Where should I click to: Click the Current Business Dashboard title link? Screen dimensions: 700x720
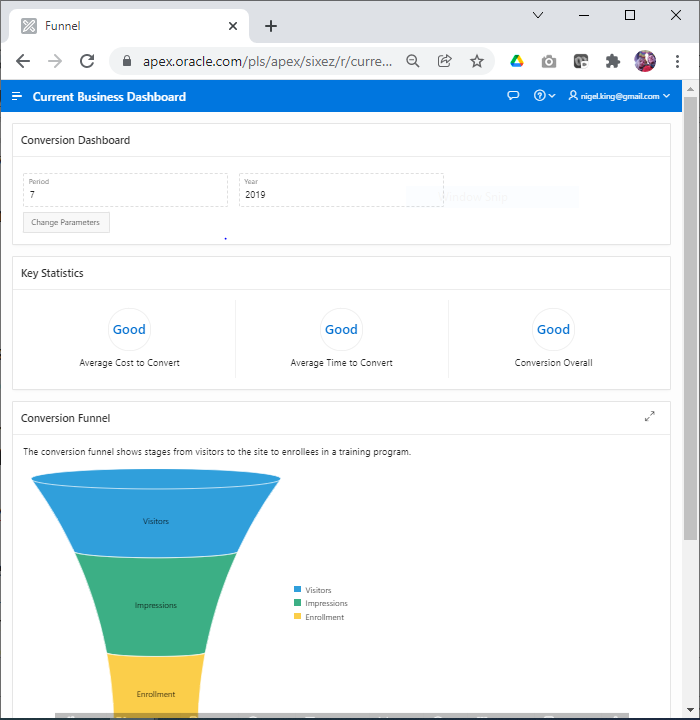point(109,96)
